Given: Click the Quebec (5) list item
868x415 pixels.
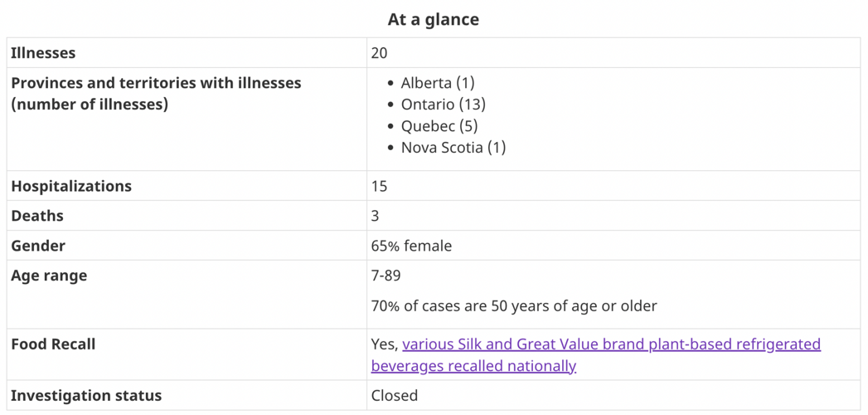Looking at the screenshot, I should (x=439, y=126).
